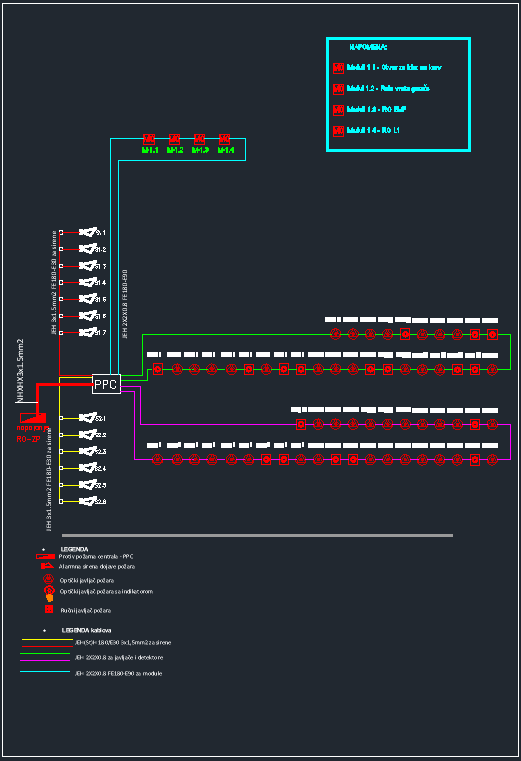
Task: Select legend symbol beside 'Optički javljač požara'
Action: (x=48, y=579)
